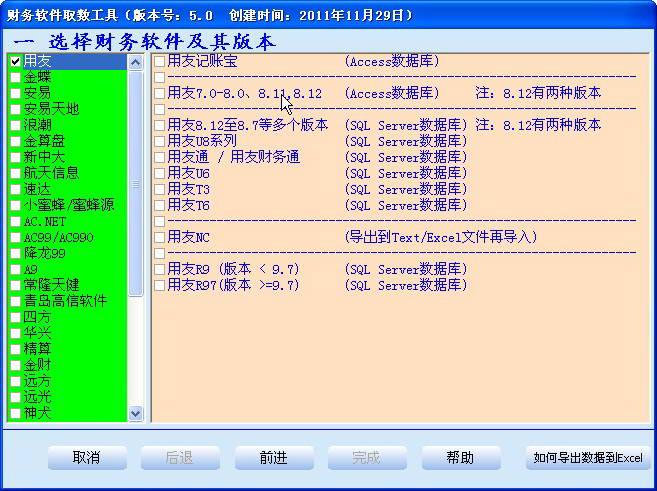Tick the 神犬 checkbox

pos(16,413)
